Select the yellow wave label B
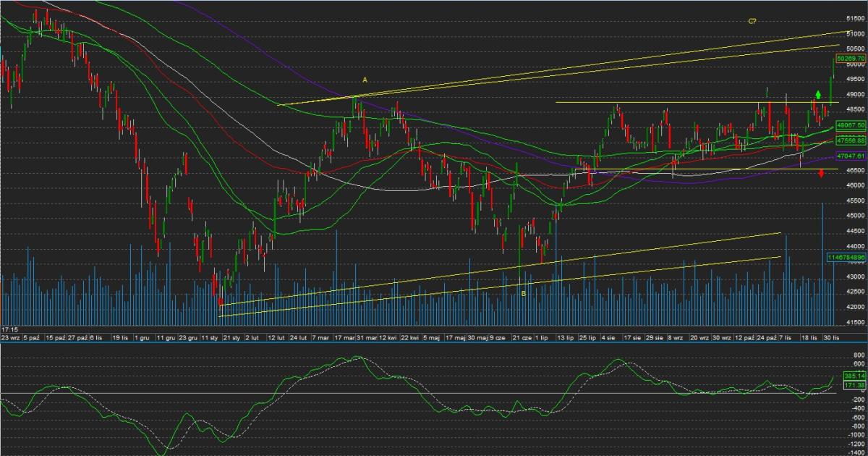This screenshot has height=456, width=868. click(x=523, y=293)
